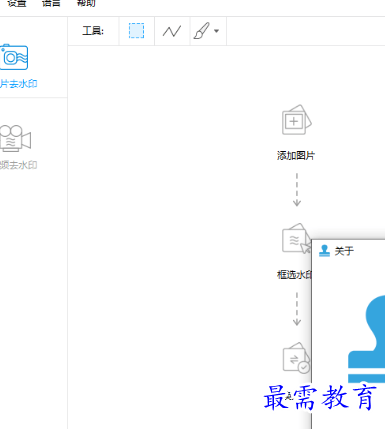This screenshot has height=429, width=385.
Task: Click the 框选水印 label text
Action: coord(294,275)
